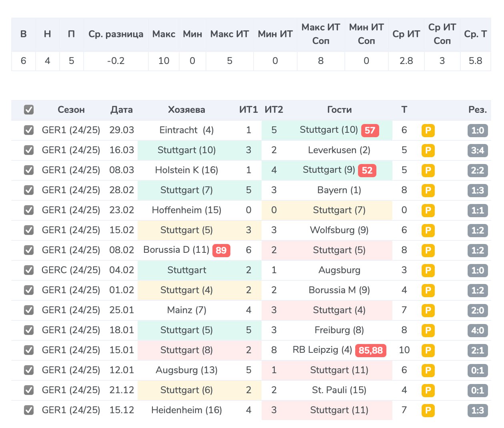Open the 3:4 result for Leverkusen match
The height and width of the screenshot is (428, 504).
point(478,150)
